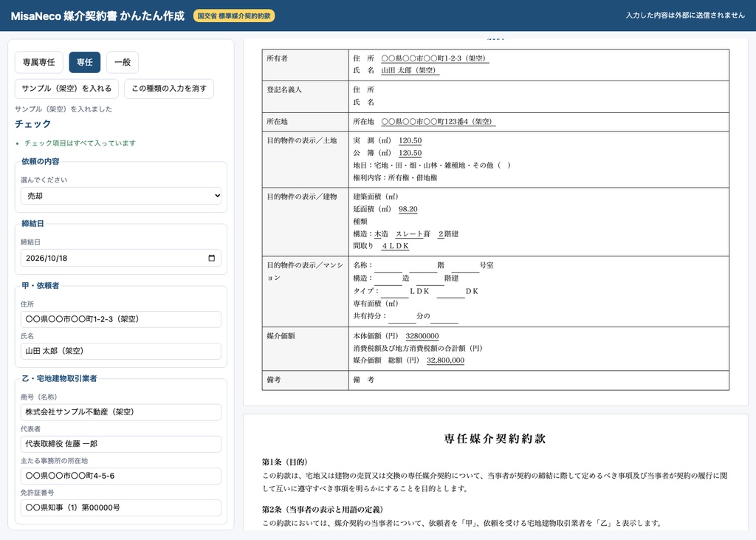Click the 構造：木造 スレート葺 line
The image size is (756, 540).
(405, 234)
